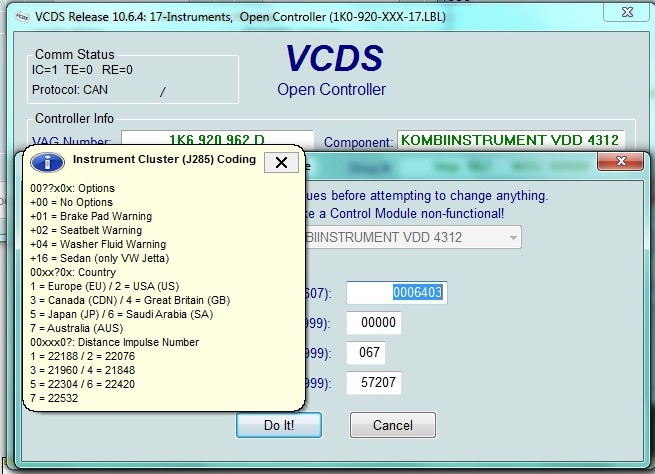655x474 pixels.
Task: Close the recode dialog with red X
Action: click(620, 161)
